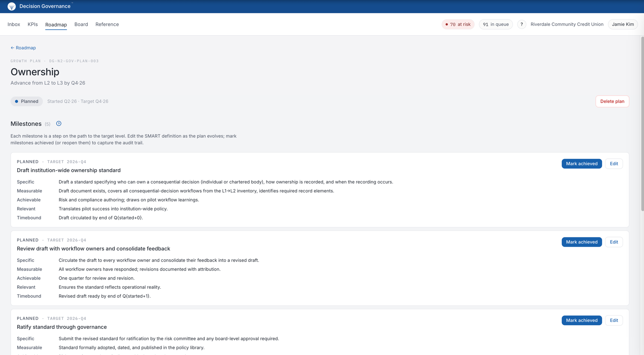Click 'Translates pilot success into institution-wide policy.'
The height and width of the screenshot is (355, 644).
[113, 209]
